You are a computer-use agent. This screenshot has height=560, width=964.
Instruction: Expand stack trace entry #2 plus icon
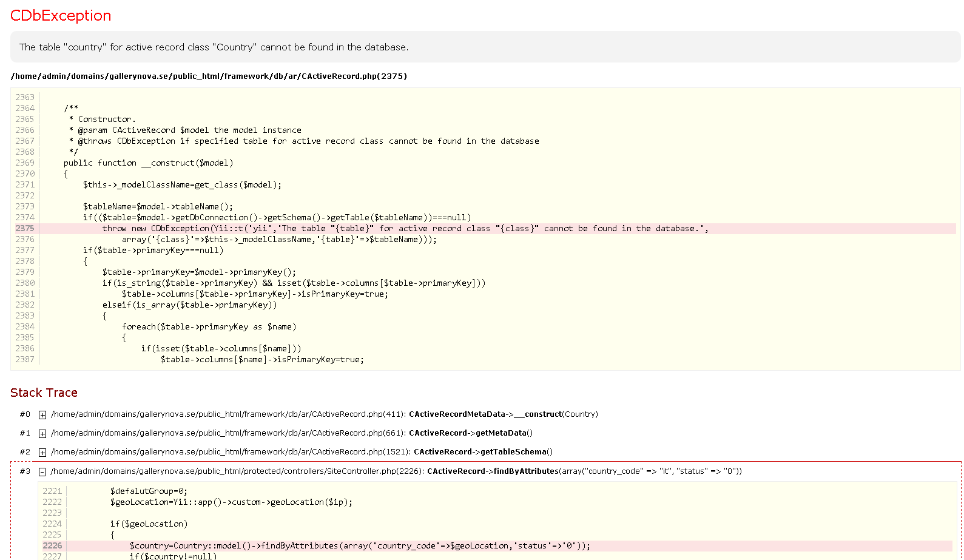point(42,453)
